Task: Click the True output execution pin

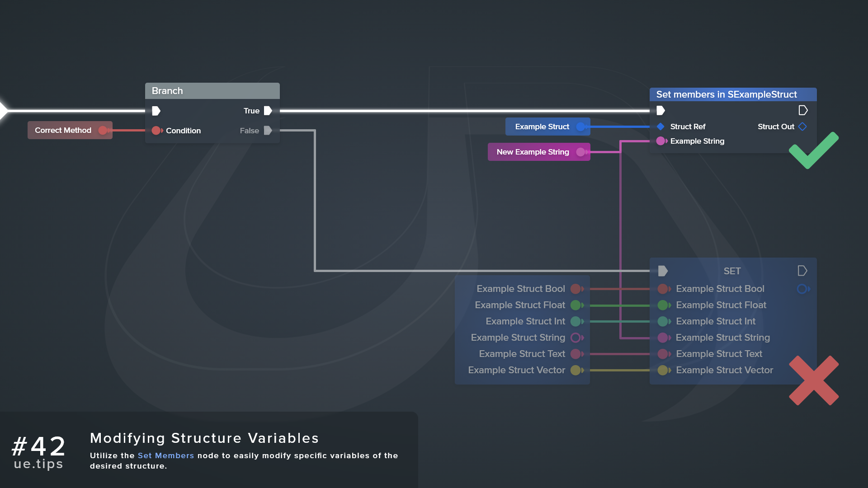Action: coord(268,111)
